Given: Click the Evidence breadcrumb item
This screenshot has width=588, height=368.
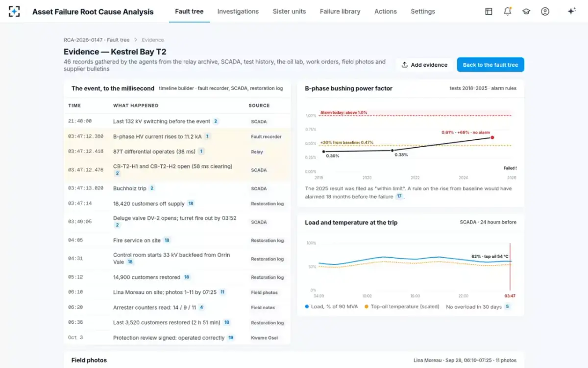Looking at the screenshot, I should coord(153,40).
